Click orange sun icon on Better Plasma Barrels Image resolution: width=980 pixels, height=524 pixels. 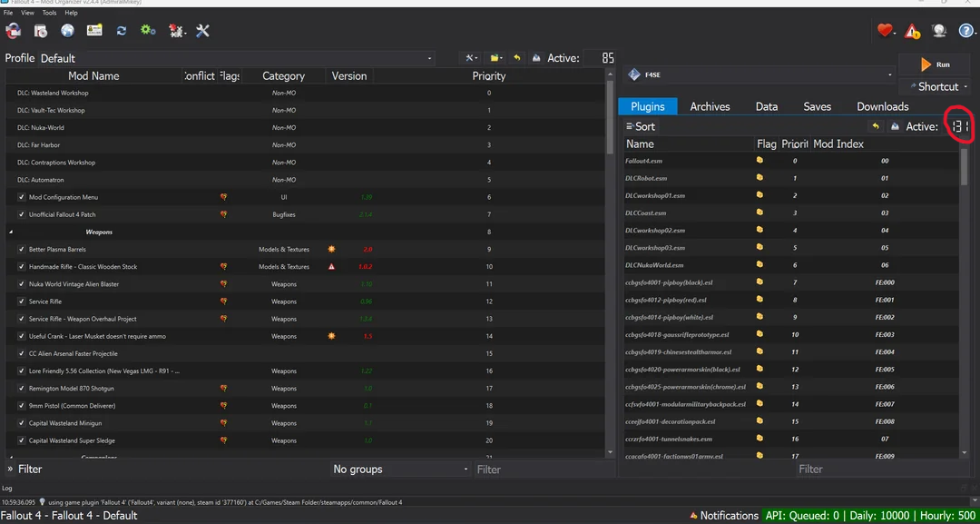332,249
